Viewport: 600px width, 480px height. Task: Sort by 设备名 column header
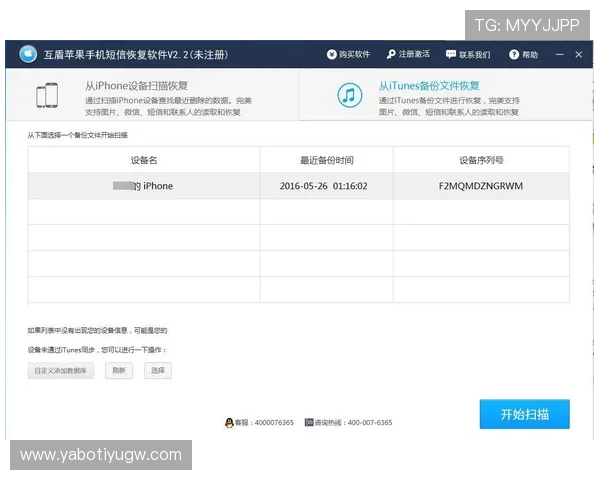[144, 160]
